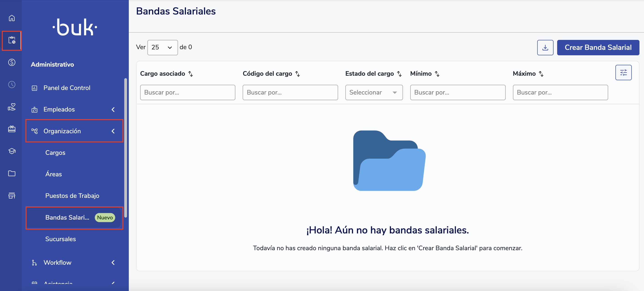644x291 pixels.
Task: Sort by Cargo asociado column arrows
Action: (x=191, y=74)
